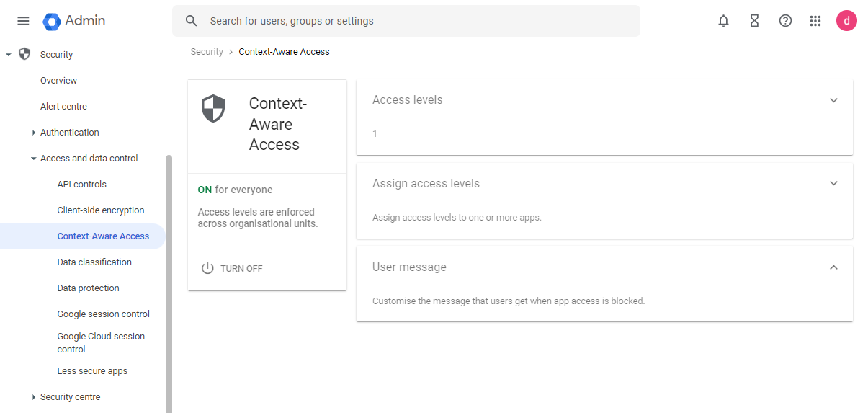Screen dimensions: 868x413
Task: Open the notifications bell
Action: tap(723, 21)
